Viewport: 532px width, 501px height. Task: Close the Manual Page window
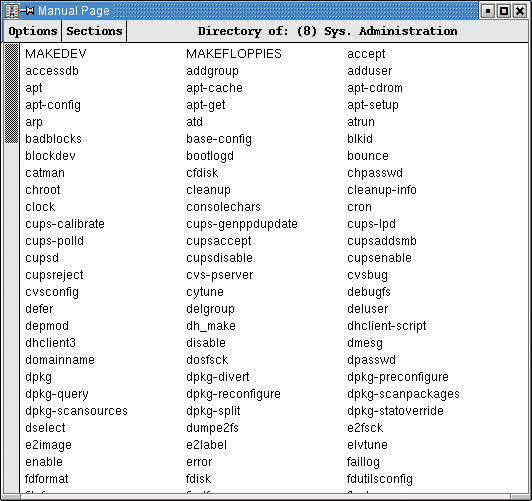tap(520, 11)
